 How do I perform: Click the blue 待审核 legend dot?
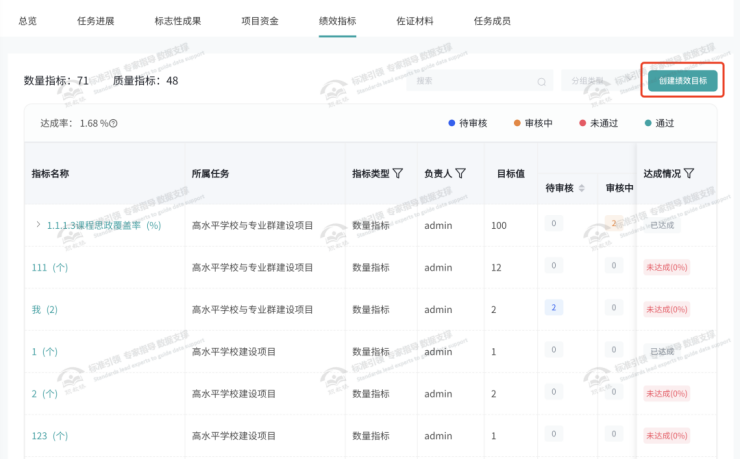coord(452,123)
